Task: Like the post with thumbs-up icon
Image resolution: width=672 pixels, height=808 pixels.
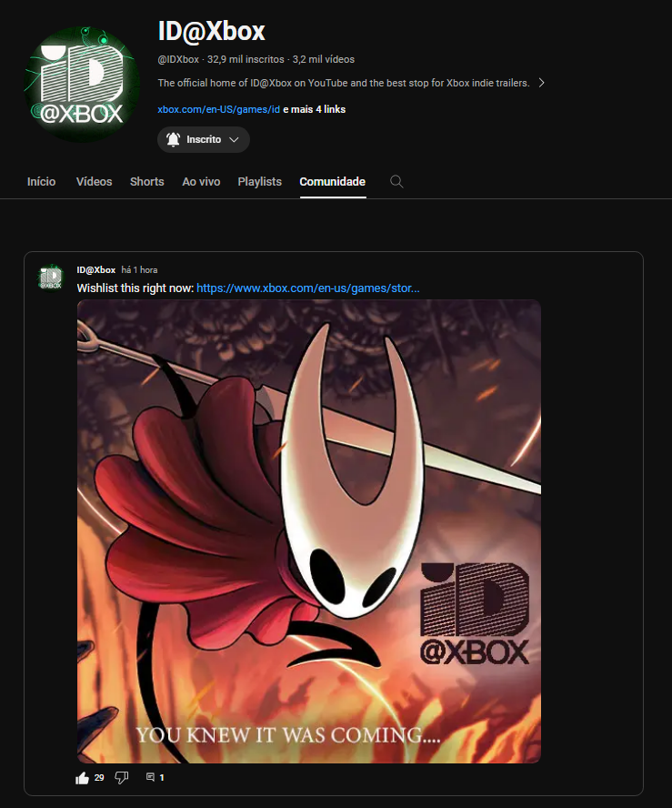Action: 83,778
